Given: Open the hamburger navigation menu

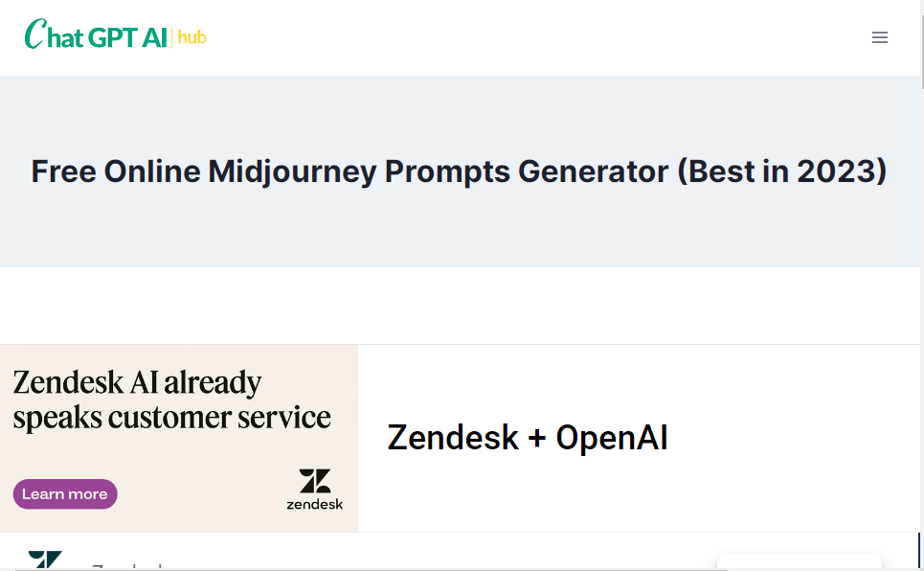Looking at the screenshot, I should pos(880,37).
